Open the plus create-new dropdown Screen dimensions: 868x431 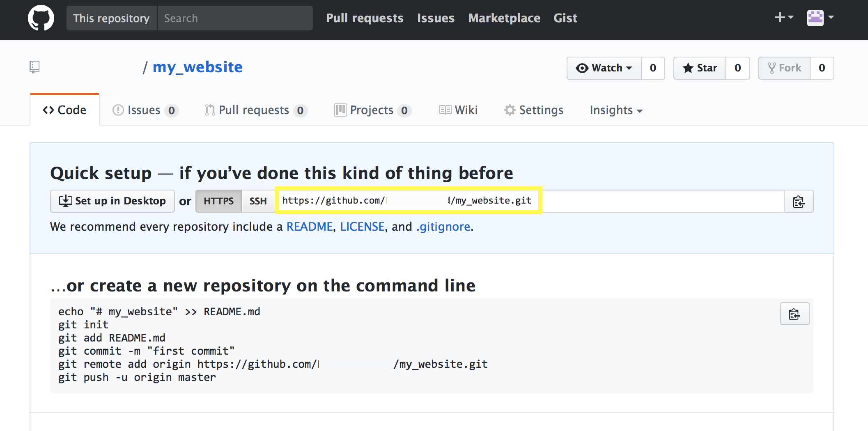pos(784,18)
